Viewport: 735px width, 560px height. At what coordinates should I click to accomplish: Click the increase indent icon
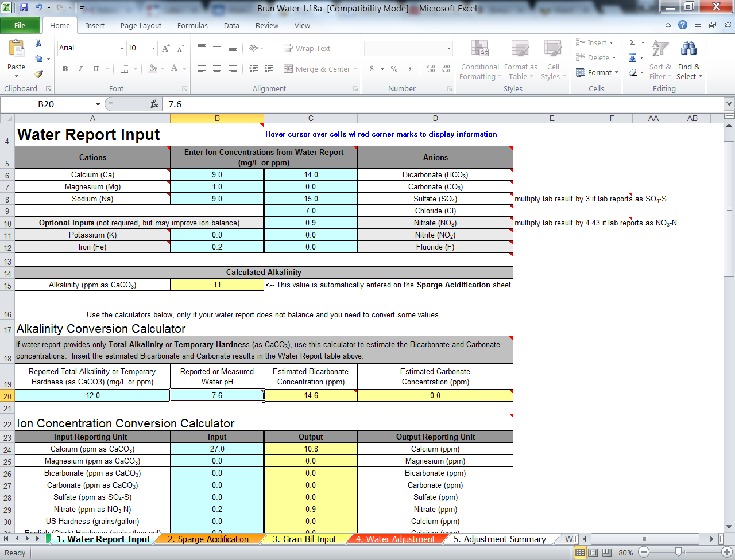(x=268, y=69)
